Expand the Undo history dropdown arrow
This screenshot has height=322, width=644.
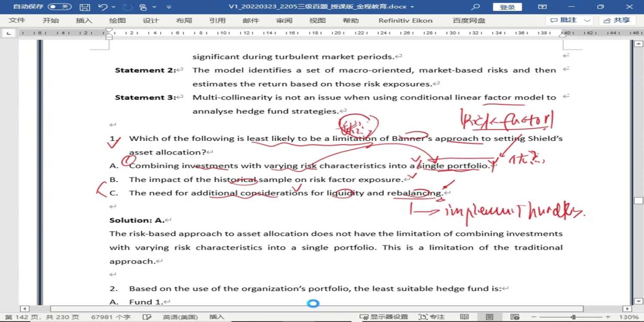pos(114,7)
